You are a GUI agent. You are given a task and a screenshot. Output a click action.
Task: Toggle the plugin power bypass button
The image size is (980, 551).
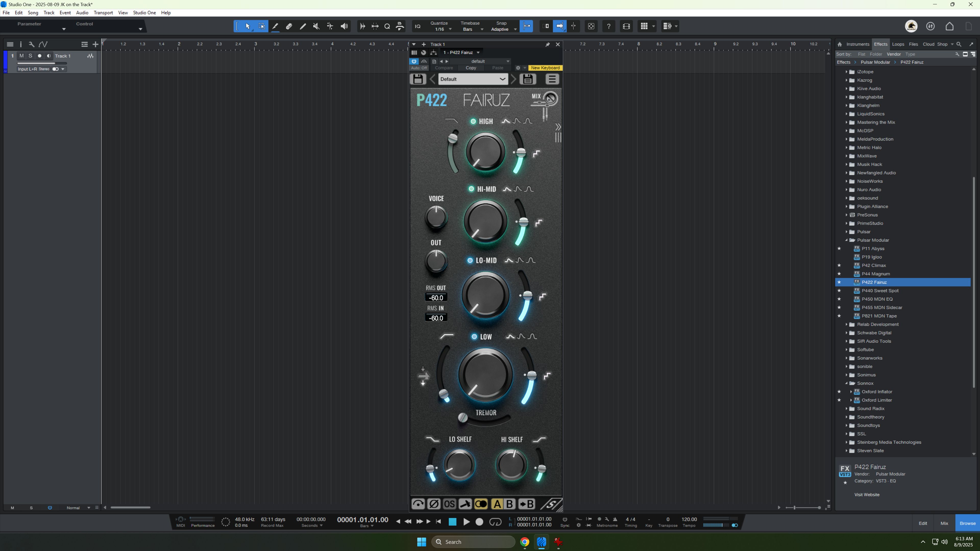(414, 61)
